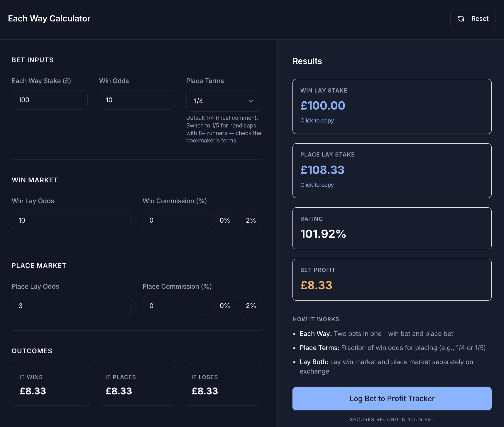
Task: Click the Win Odds label
Action: pyautogui.click(x=114, y=81)
